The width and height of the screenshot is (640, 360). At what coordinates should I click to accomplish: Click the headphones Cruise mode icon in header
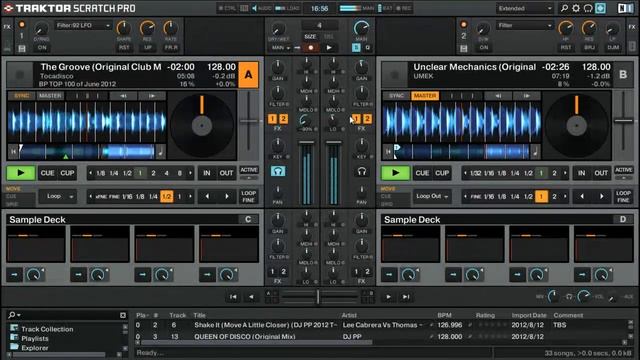click(588, 8)
